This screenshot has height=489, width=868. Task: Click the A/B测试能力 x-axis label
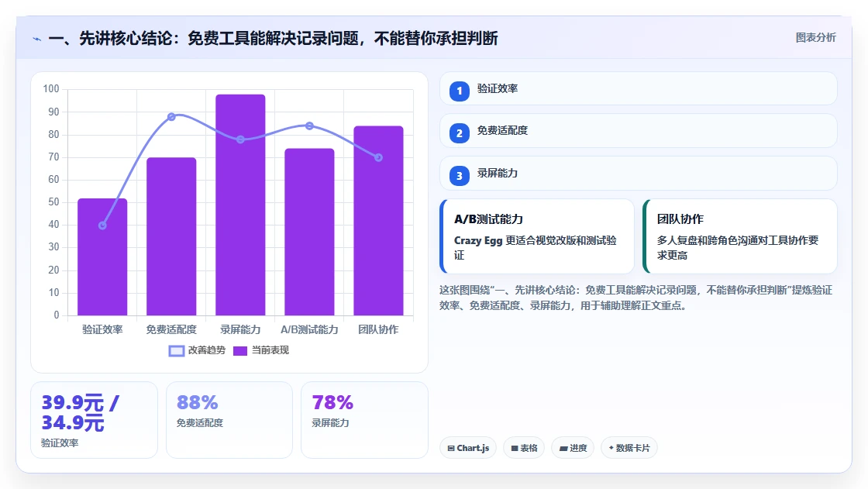309,329
